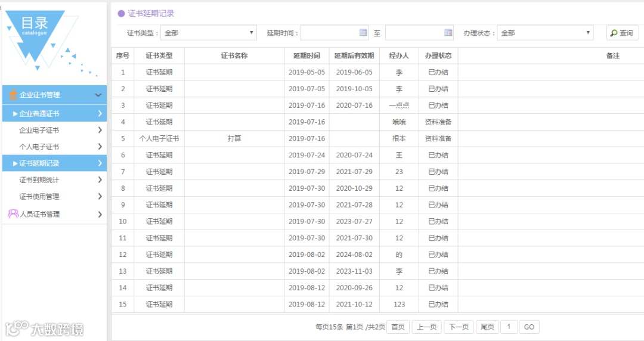The height and width of the screenshot is (341, 644).
Task: Open calendar picker for end date
Action: (448, 32)
